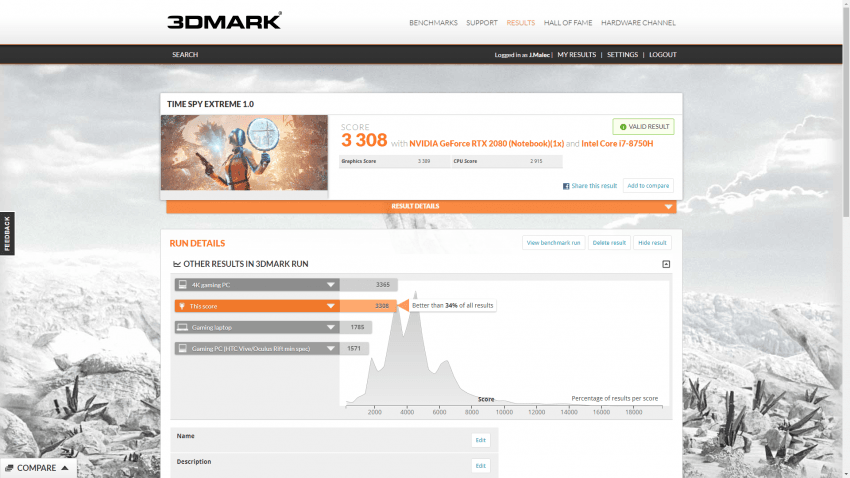Click View benchmark run button
This screenshot has height=478, width=850.
pyautogui.click(x=553, y=243)
